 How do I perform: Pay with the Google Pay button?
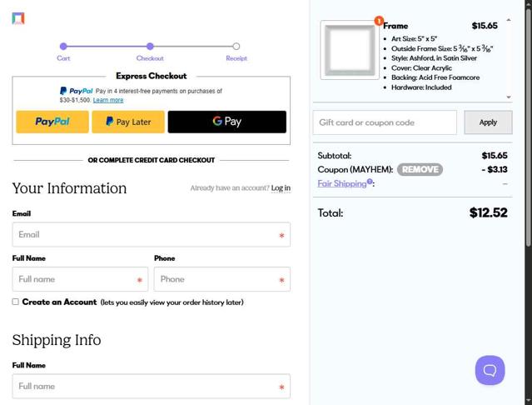(226, 122)
